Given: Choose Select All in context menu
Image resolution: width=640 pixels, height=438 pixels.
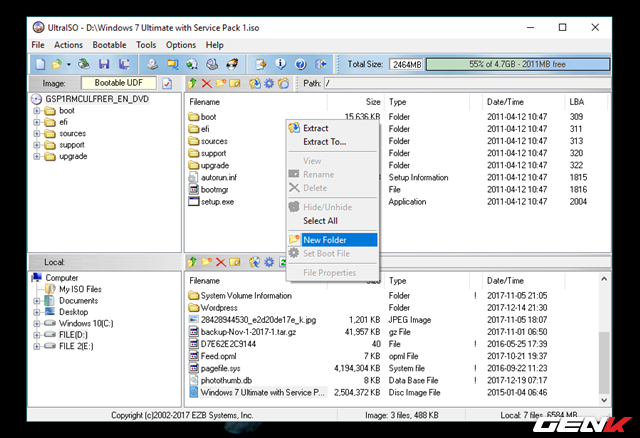Looking at the screenshot, I should point(333,221).
